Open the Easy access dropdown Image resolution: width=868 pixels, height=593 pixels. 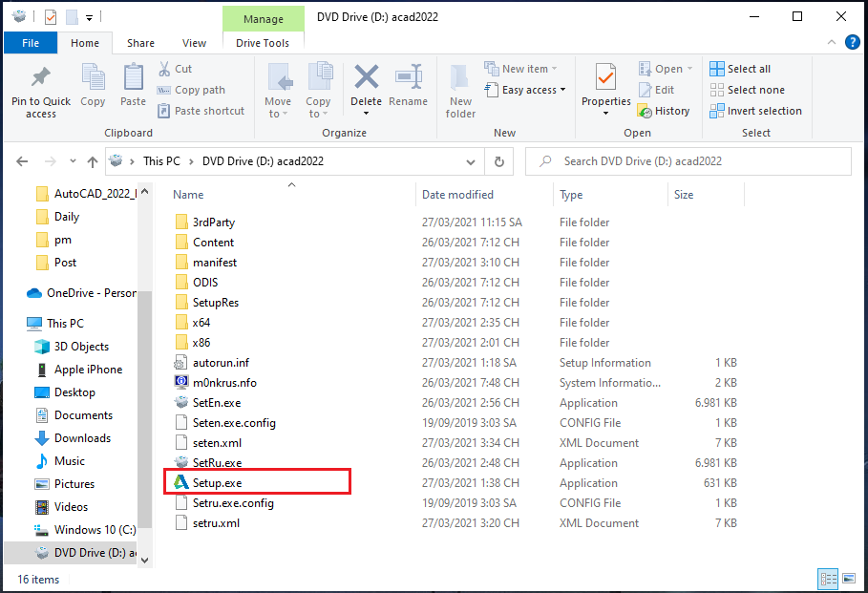[x=563, y=90]
